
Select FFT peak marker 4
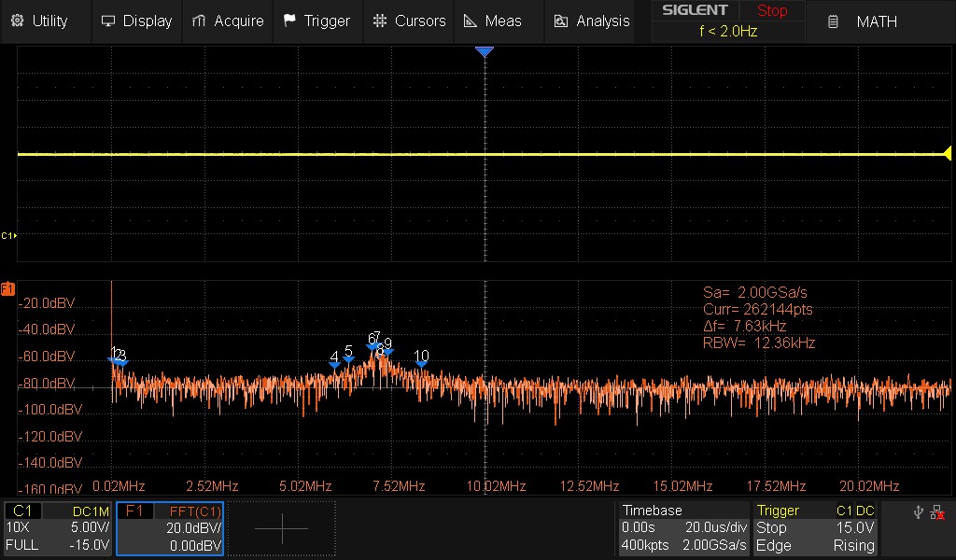click(x=334, y=359)
